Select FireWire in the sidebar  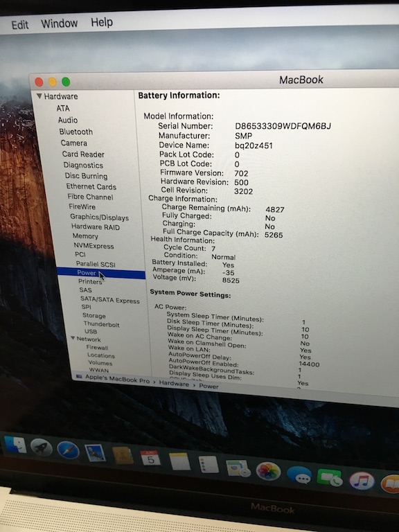(82, 206)
